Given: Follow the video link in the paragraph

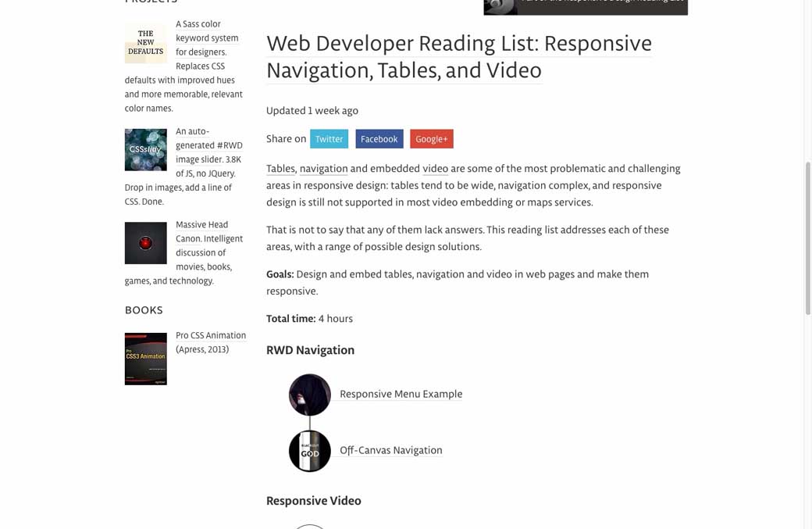Looking at the screenshot, I should click(x=435, y=169).
